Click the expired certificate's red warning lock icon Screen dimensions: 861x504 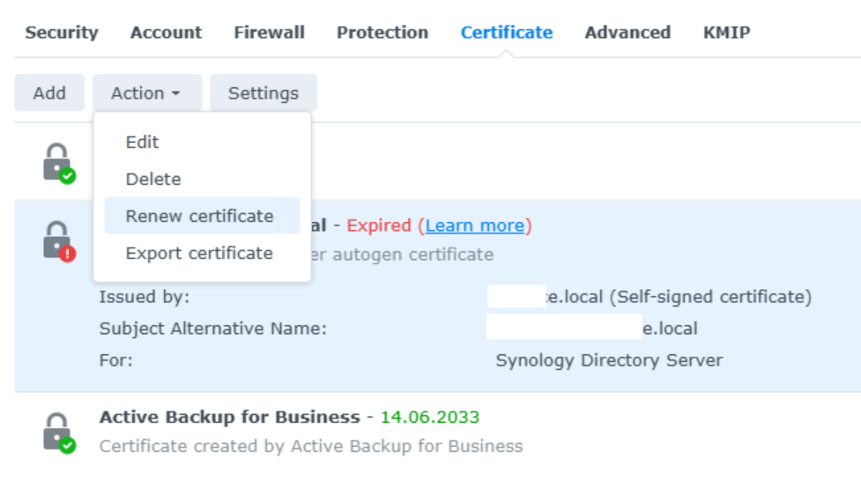(58, 241)
